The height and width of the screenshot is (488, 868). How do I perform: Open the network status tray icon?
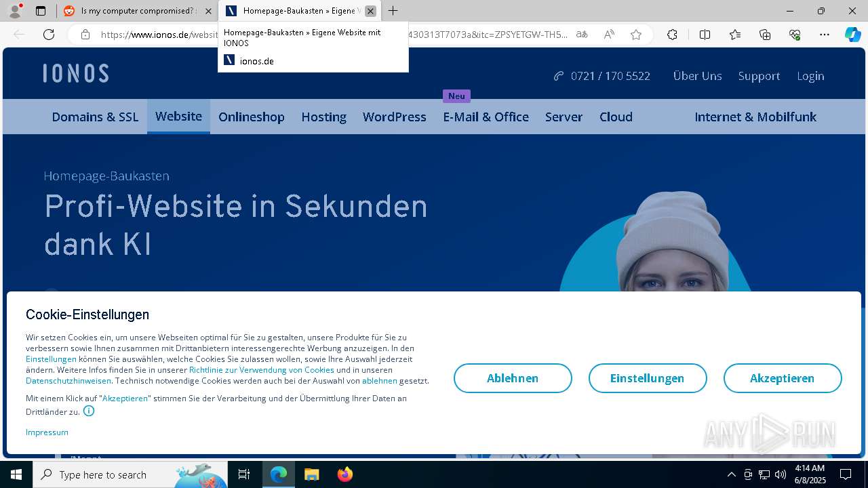pyautogui.click(x=764, y=474)
